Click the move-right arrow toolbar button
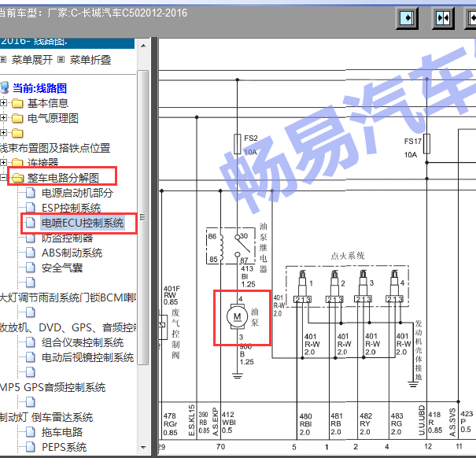Viewport: 476px width, 458px height. pyautogui.click(x=407, y=18)
